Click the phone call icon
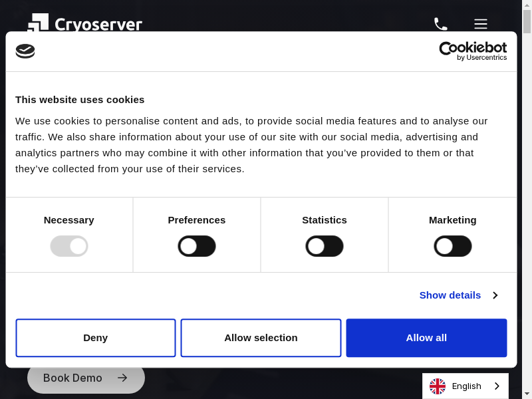532x399 pixels. (440, 24)
